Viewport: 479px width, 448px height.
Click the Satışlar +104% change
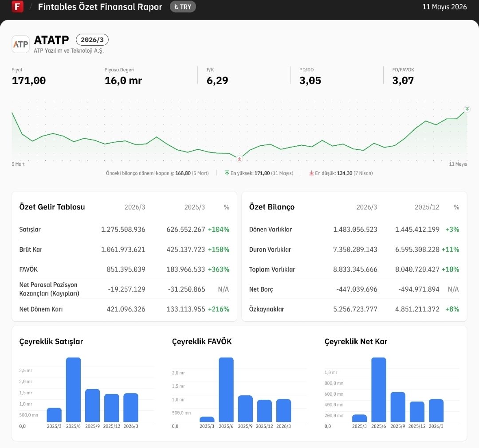coord(218,230)
